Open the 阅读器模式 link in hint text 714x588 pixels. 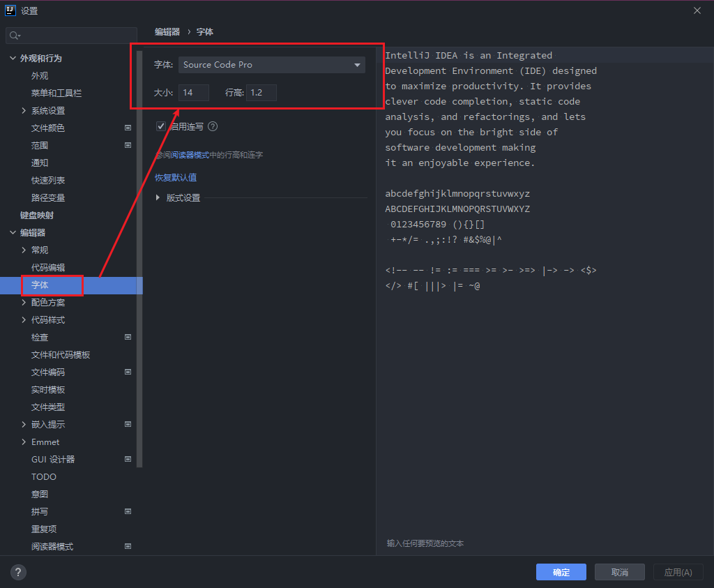coord(190,156)
